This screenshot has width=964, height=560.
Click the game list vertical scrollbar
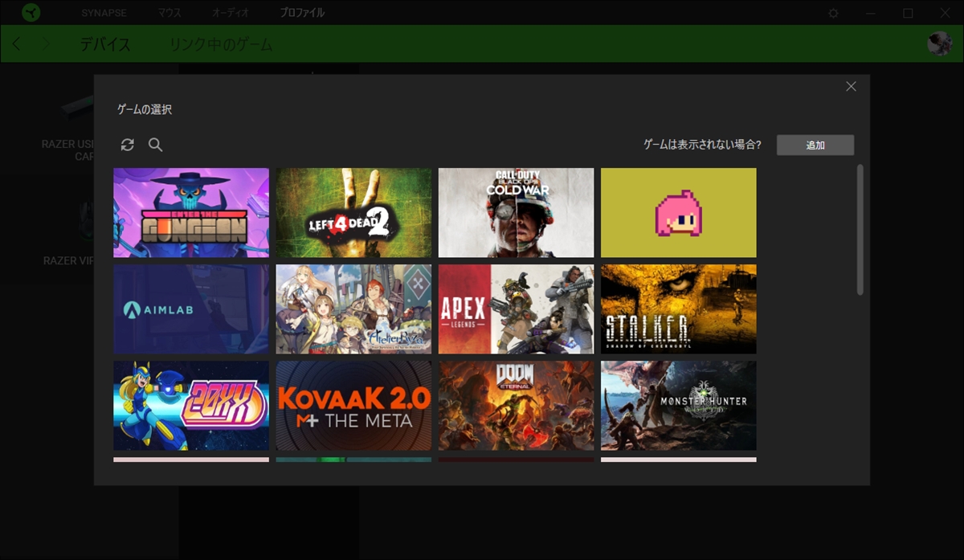point(860,230)
